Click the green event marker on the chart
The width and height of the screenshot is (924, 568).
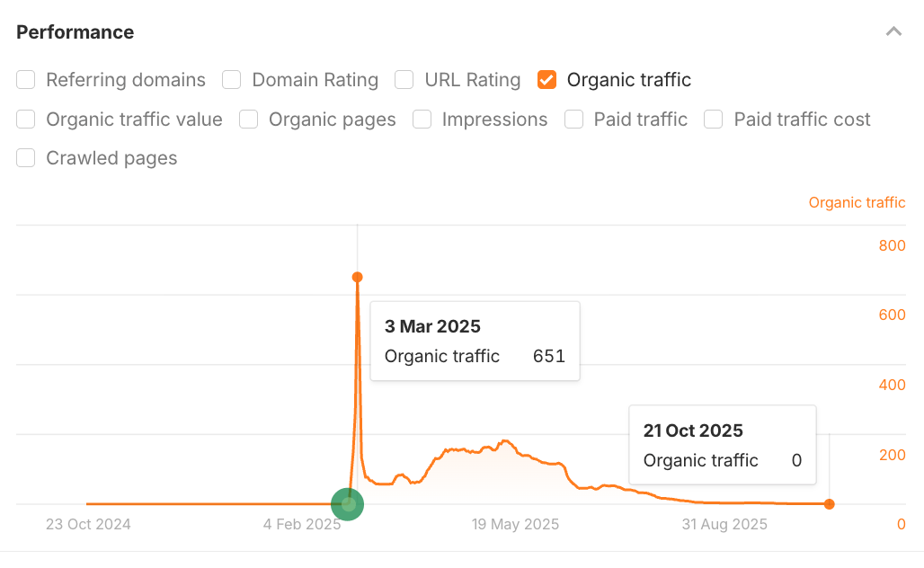point(348,505)
